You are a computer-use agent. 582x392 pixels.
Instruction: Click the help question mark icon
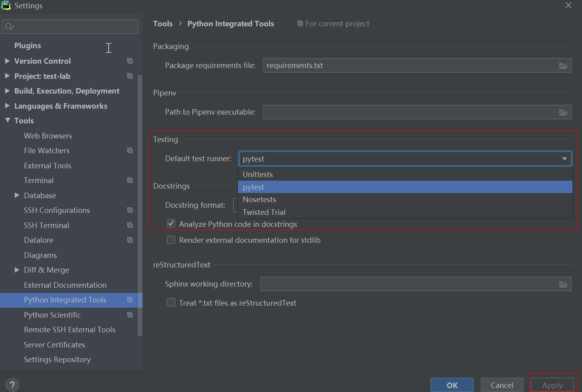click(12, 384)
